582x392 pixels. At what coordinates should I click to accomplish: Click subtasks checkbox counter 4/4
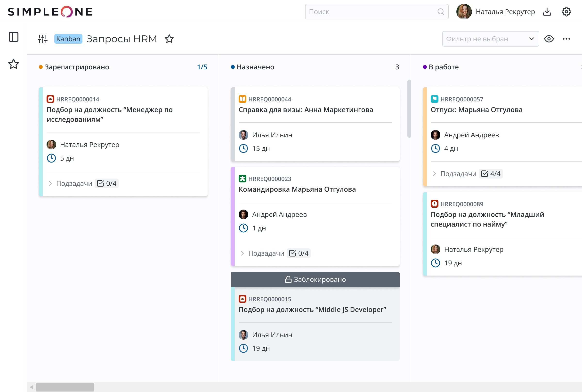click(x=491, y=174)
